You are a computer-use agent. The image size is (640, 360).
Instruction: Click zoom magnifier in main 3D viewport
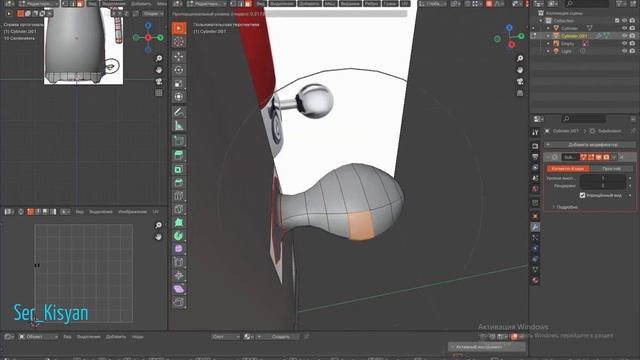pyautogui.click(x=520, y=58)
